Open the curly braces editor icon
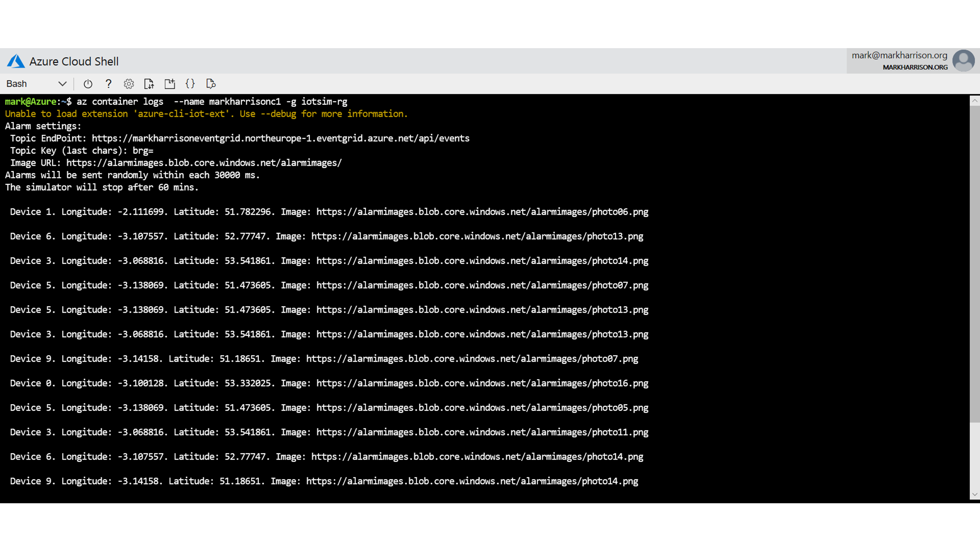 pyautogui.click(x=190, y=84)
